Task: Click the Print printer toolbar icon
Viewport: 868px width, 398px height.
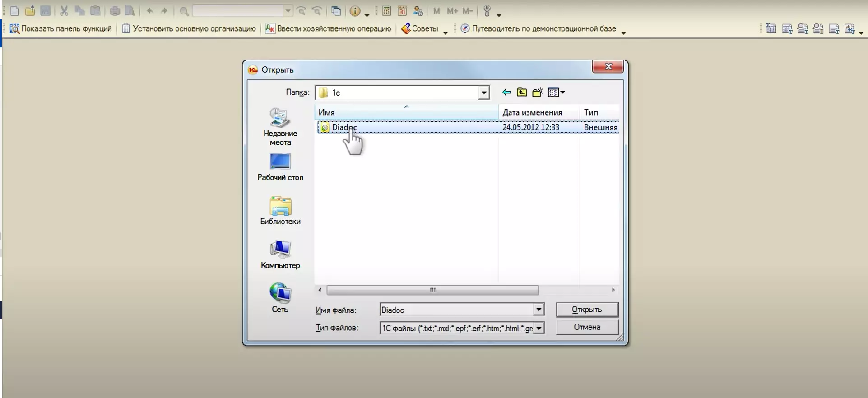Action: click(x=115, y=11)
